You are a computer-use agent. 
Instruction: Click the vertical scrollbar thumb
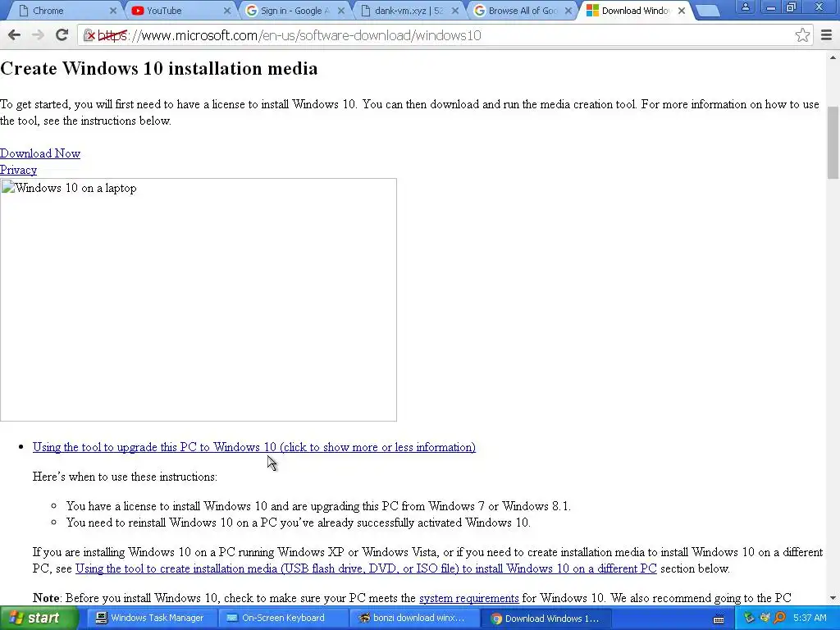pos(833,143)
